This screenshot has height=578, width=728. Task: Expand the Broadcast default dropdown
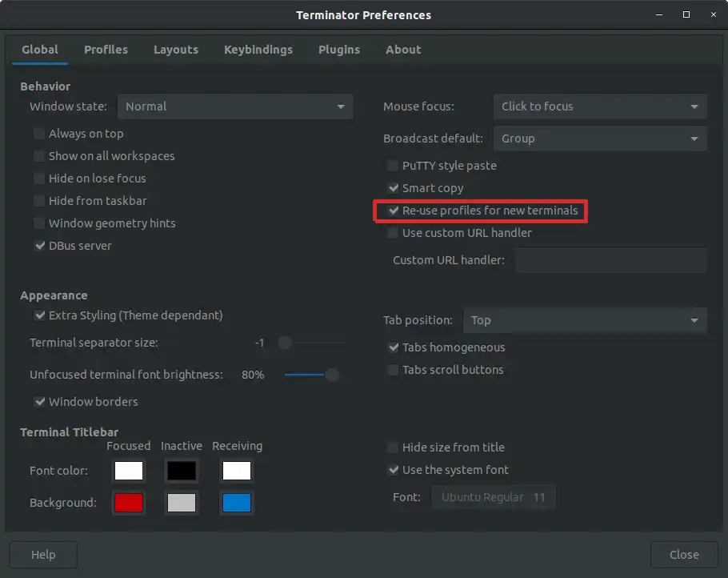[600, 138]
